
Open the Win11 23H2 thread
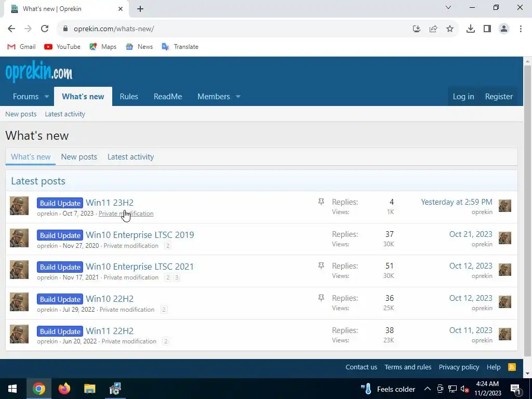110,203
